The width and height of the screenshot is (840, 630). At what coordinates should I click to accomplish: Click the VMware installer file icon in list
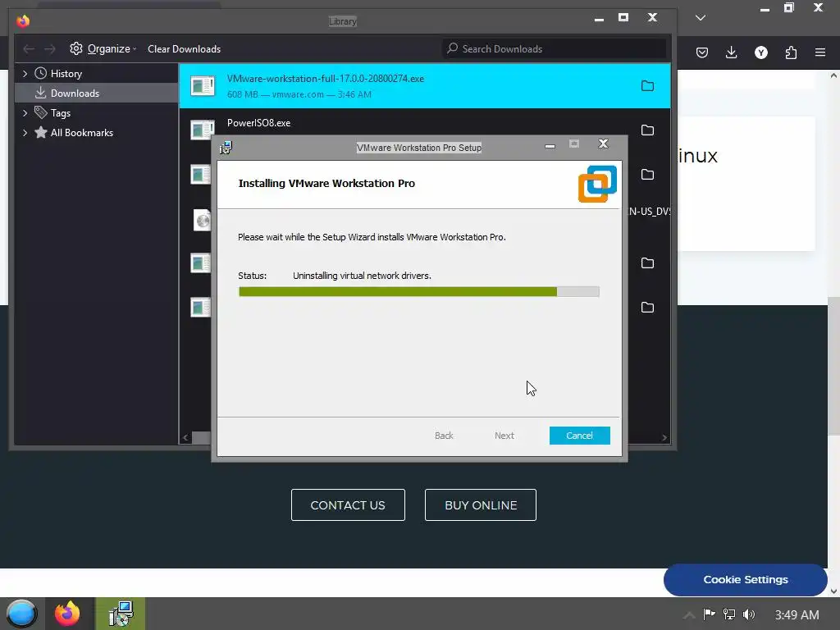pos(203,85)
